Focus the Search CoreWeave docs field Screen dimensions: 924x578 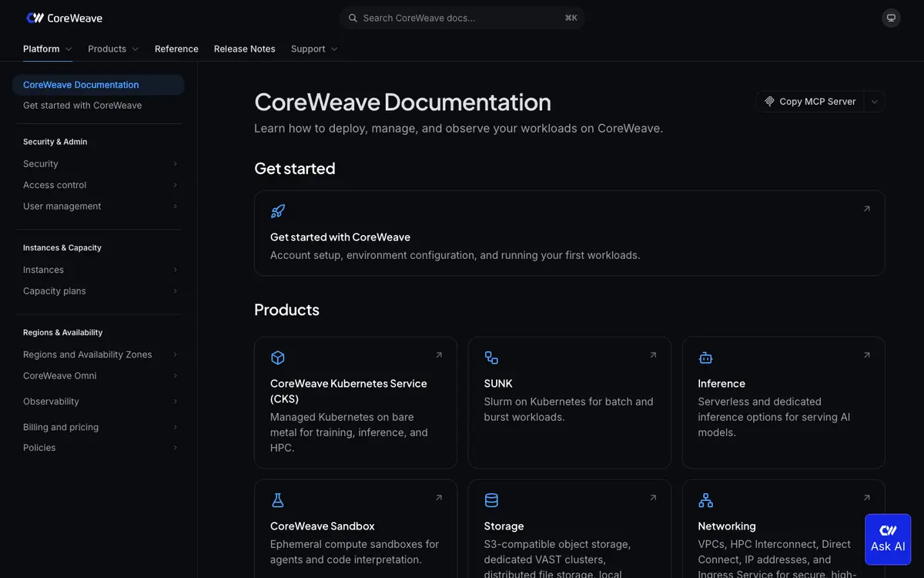point(462,18)
